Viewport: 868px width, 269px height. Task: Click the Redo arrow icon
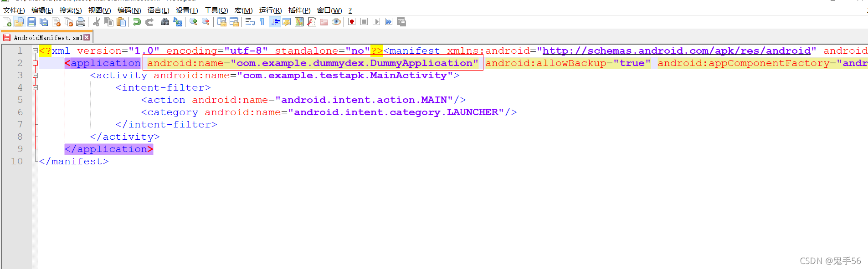click(149, 22)
